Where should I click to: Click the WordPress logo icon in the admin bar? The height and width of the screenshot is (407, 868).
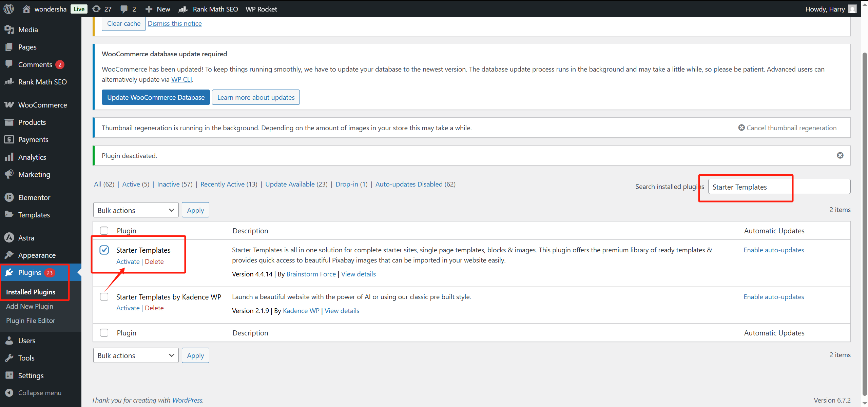[x=8, y=9]
